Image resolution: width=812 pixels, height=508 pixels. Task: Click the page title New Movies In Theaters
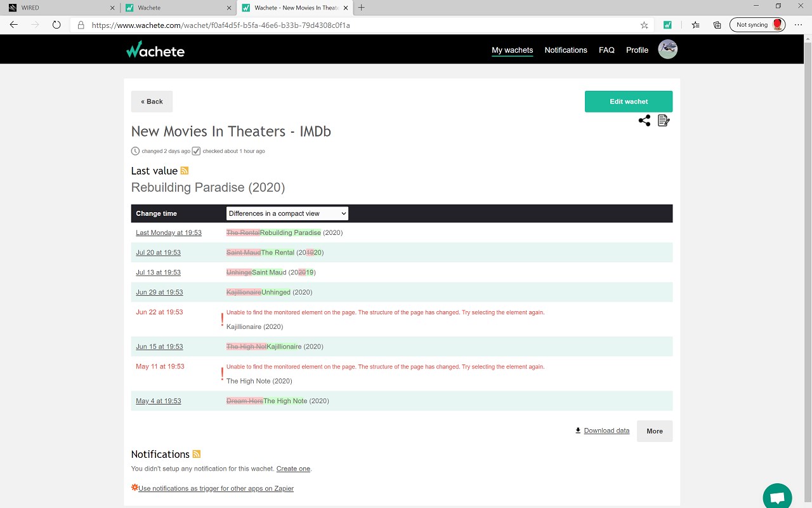click(x=231, y=131)
